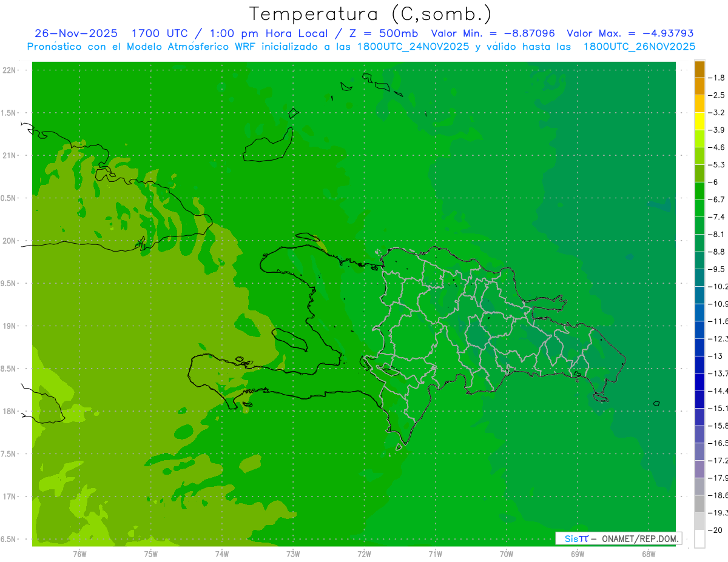This screenshot has height=562, width=728.
Task: Click the "-13" colorbar value
Action: [x=716, y=356]
